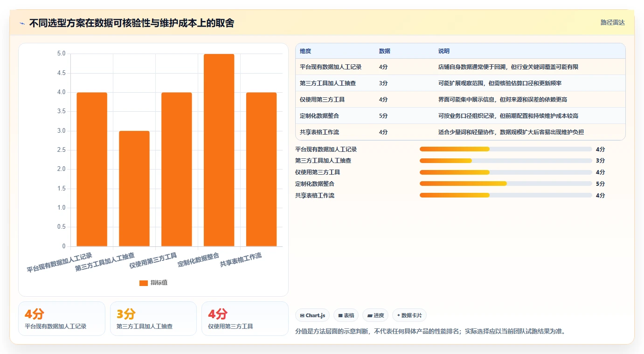Click the 3分 value in 第三方工具加人工抽查 table row
The image size is (644, 354).
383,83
